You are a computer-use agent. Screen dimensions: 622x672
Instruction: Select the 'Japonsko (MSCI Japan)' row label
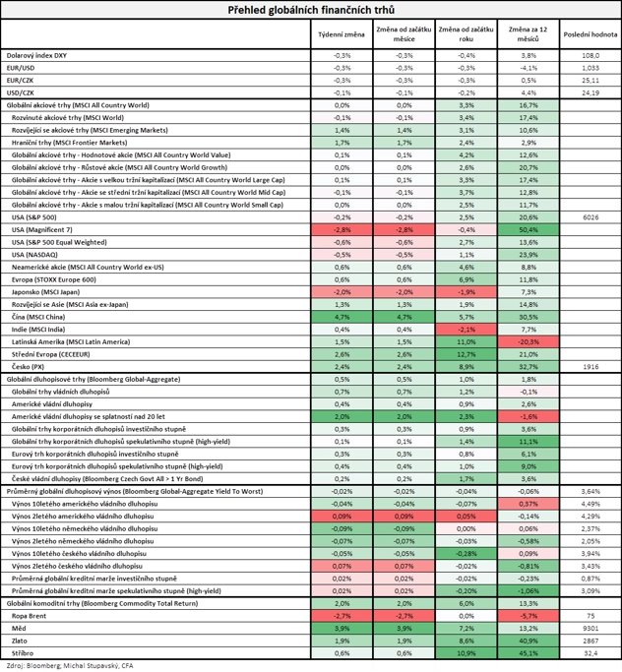point(46,292)
